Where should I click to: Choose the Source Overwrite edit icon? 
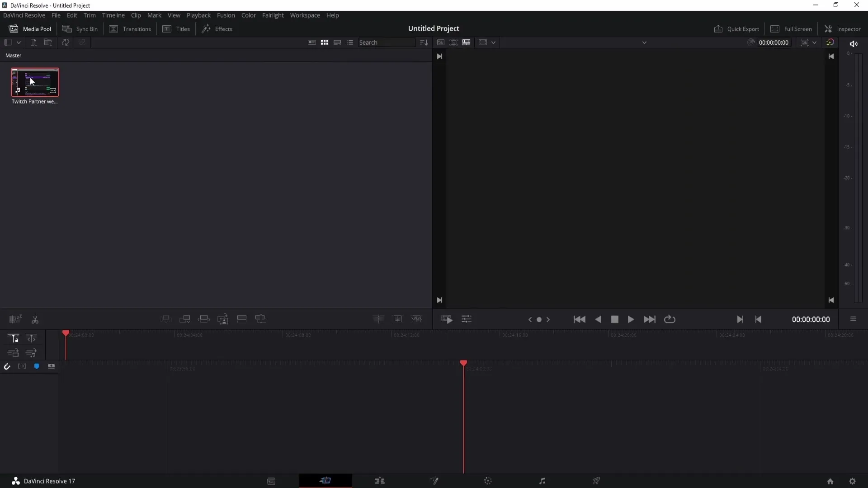(x=261, y=319)
